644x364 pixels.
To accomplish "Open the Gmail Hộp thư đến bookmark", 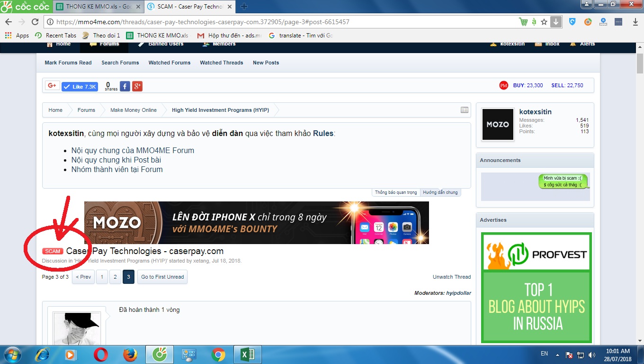I will pyautogui.click(x=229, y=36).
